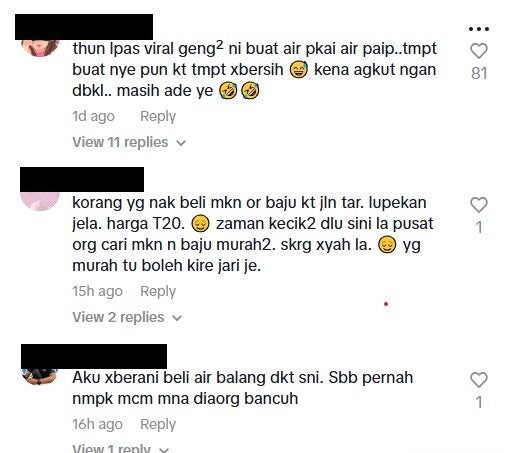The width and height of the screenshot is (518, 453).
Task: Click the 81 like count
Action: coord(479,73)
